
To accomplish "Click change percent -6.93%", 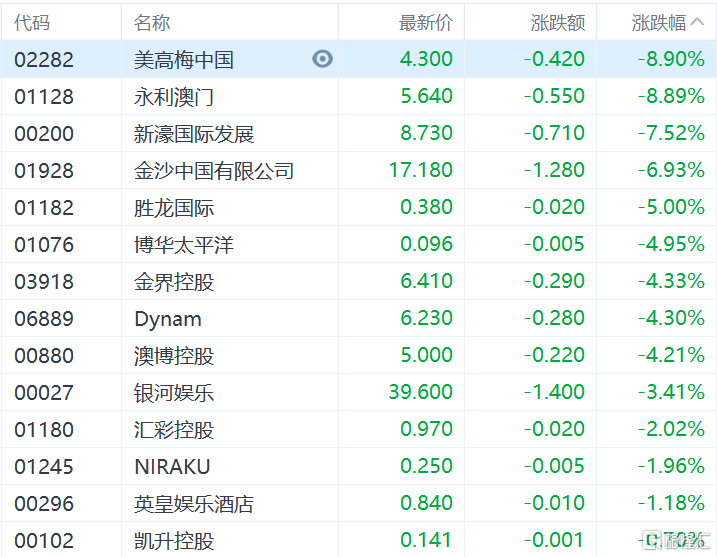I will pos(671,170).
